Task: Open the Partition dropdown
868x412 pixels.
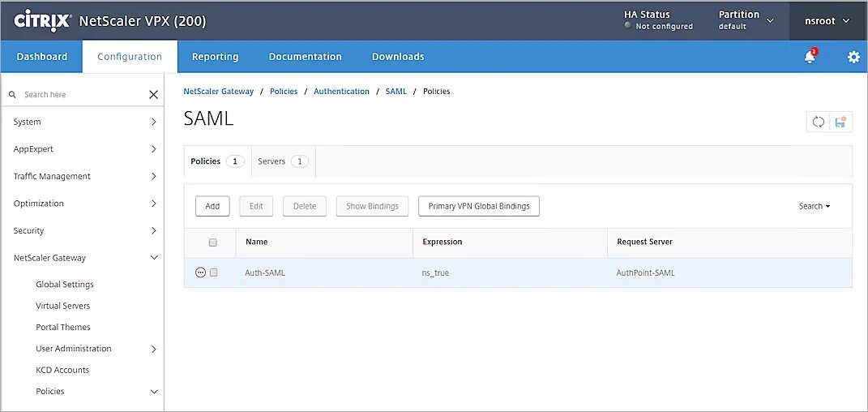Action: point(746,20)
